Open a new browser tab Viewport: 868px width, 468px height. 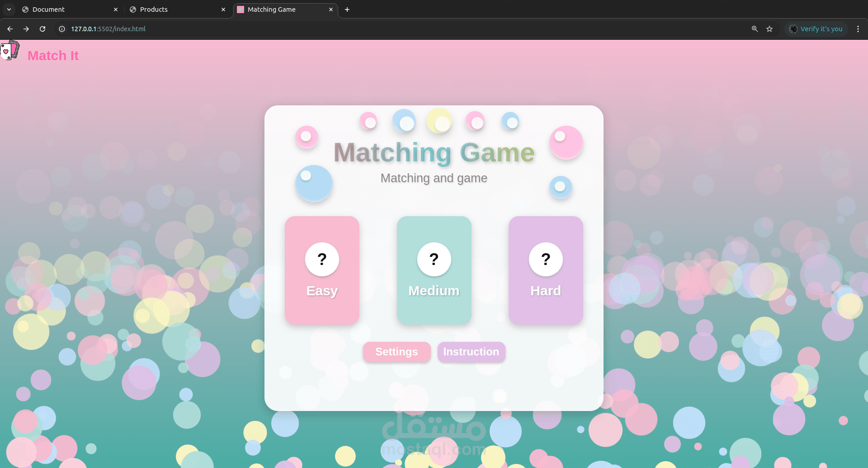pos(347,9)
